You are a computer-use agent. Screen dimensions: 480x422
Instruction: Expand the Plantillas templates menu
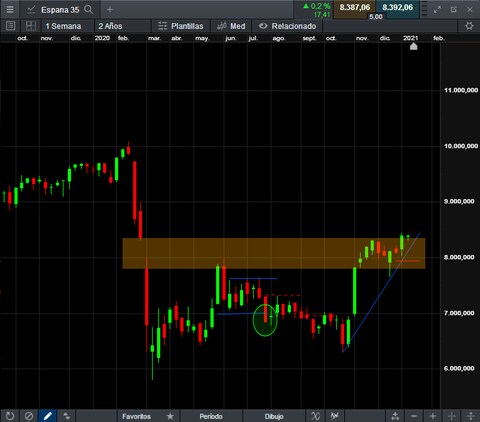181,26
